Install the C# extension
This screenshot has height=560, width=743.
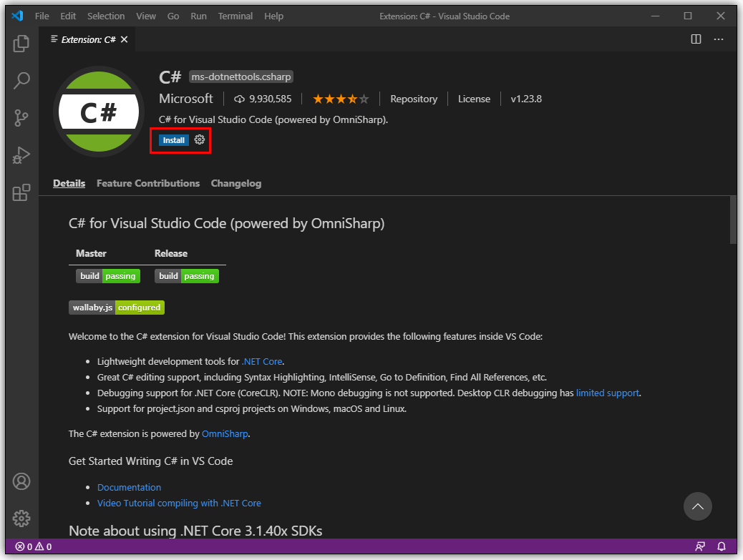pos(173,140)
